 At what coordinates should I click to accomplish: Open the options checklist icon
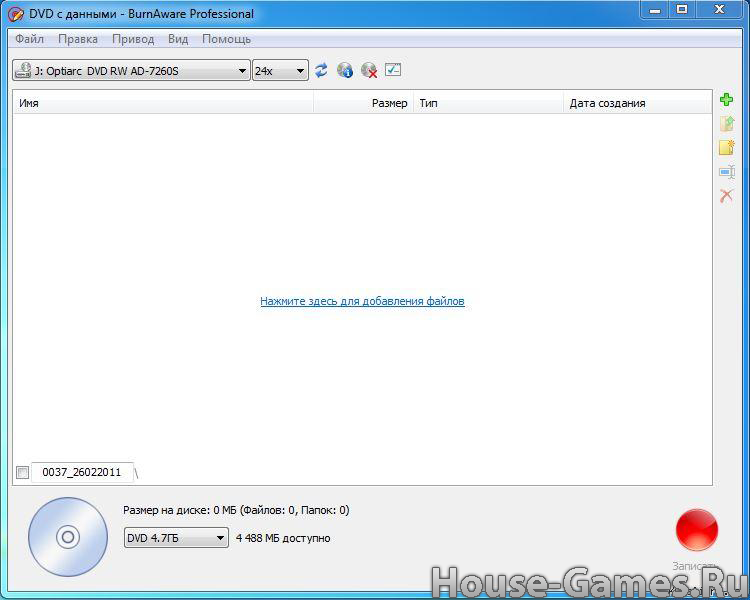pyautogui.click(x=393, y=70)
